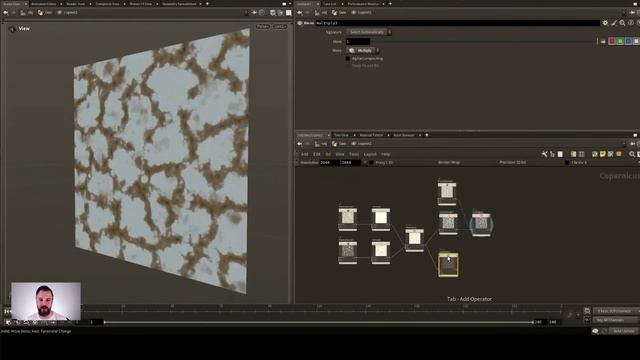
Task: Open copnet1 path dropdown in network pane
Action: pos(362,144)
